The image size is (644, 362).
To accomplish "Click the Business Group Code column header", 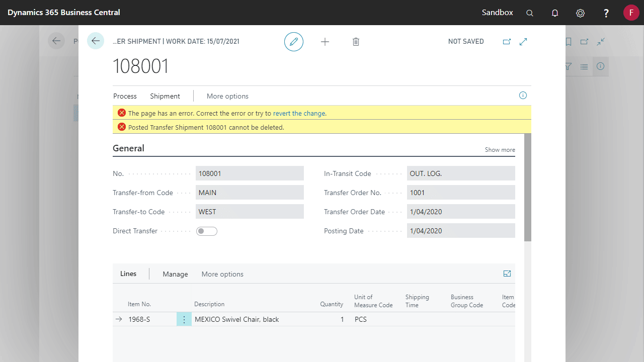I will tap(467, 301).
